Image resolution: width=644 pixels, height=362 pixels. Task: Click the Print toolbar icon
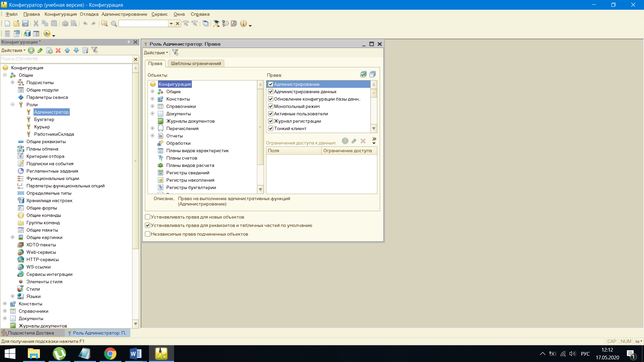65,23
